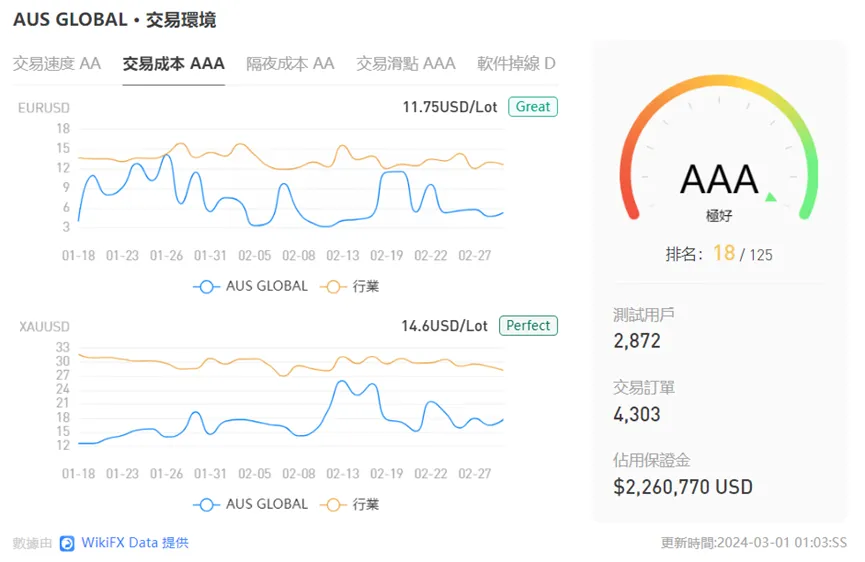The height and width of the screenshot is (562, 865).
Task: Click the 交易訂單 value 4,303
Action: (x=637, y=414)
